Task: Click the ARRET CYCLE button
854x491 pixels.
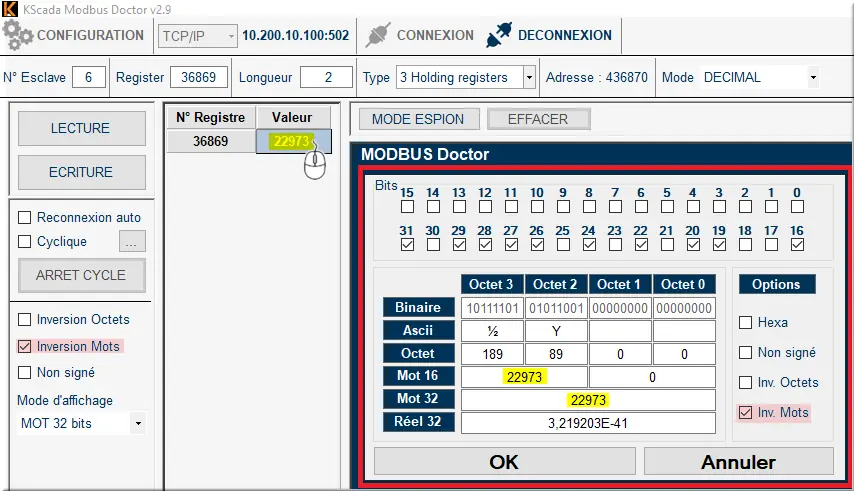Action: pyautogui.click(x=82, y=275)
